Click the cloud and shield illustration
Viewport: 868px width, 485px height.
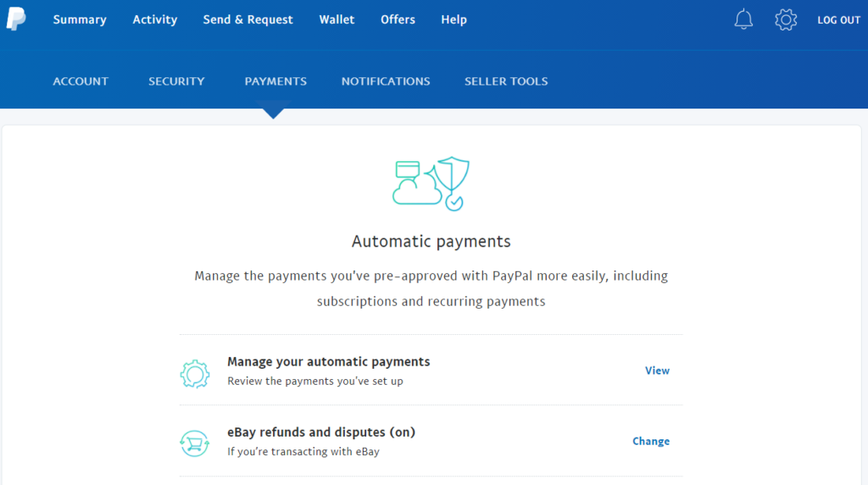(x=431, y=184)
